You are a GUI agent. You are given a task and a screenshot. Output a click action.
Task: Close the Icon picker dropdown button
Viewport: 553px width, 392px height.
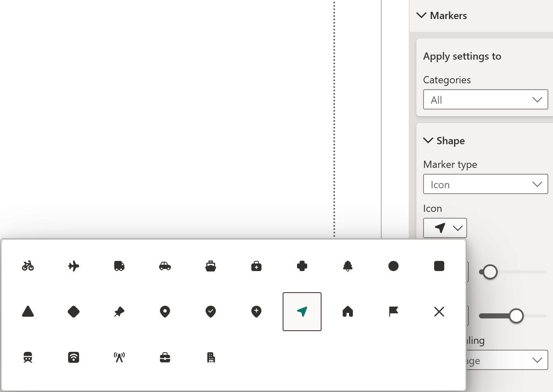click(x=445, y=228)
